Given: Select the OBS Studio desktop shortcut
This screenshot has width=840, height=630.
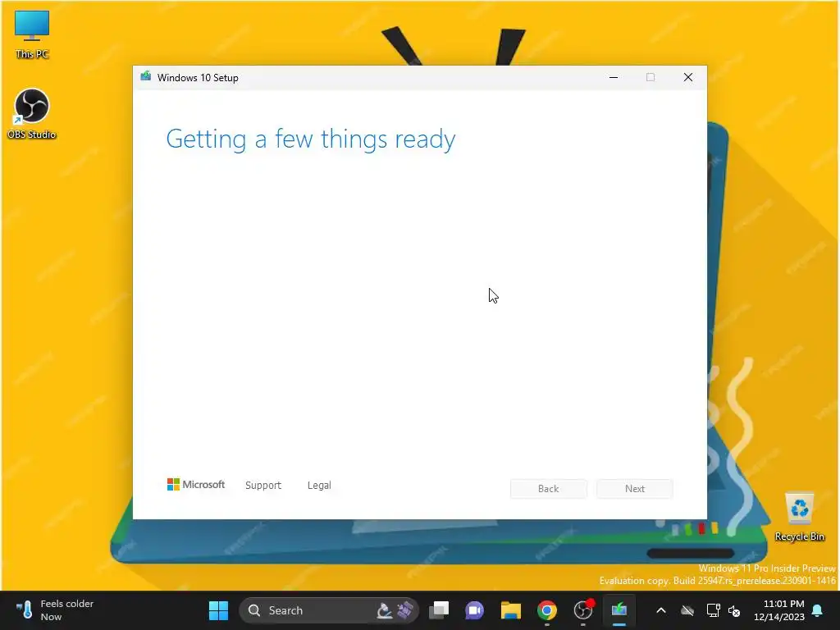Looking at the screenshot, I should click(32, 113).
